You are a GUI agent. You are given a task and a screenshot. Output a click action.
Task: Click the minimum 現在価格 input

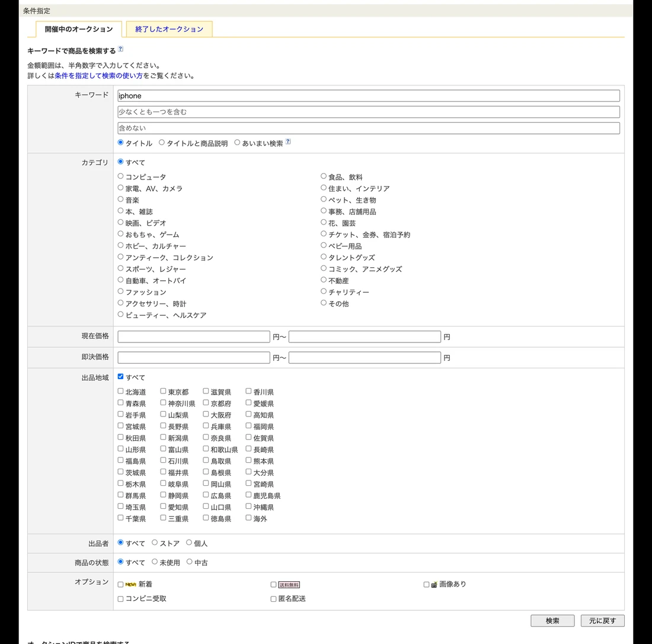click(x=194, y=337)
